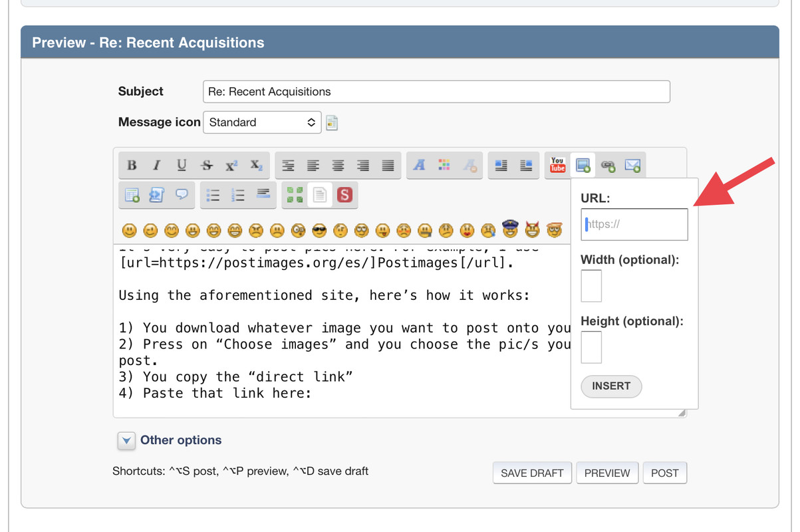
Task: Expand Other options
Action: [126, 440]
